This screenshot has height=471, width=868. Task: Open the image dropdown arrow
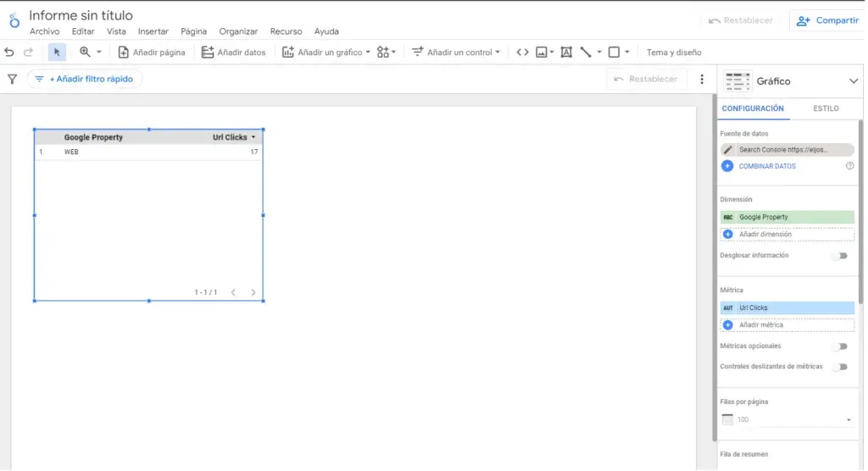coord(552,52)
